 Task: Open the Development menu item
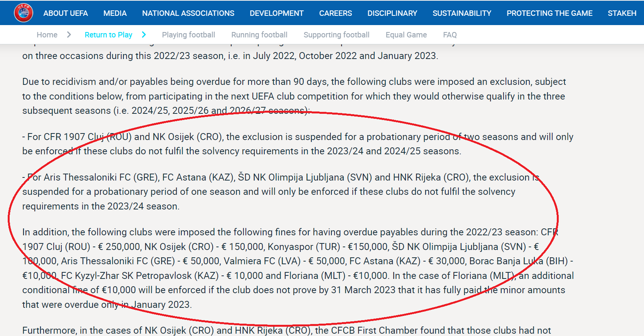pyautogui.click(x=277, y=13)
